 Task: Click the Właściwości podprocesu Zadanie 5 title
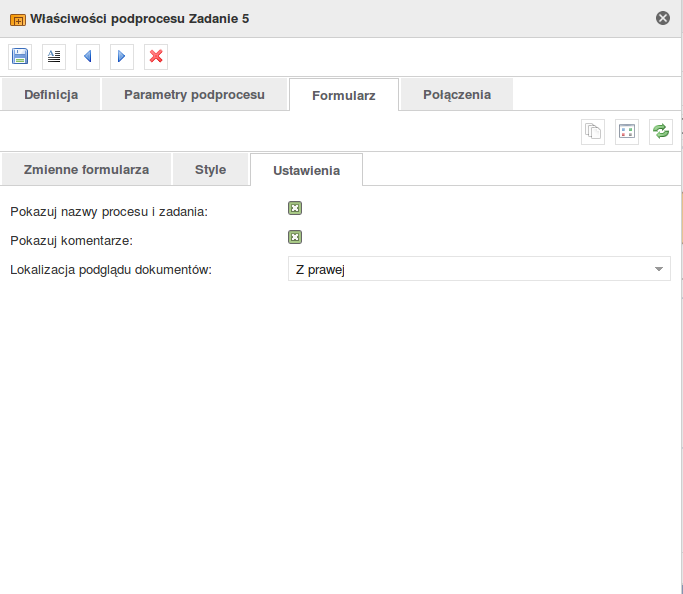[x=140, y=19]
